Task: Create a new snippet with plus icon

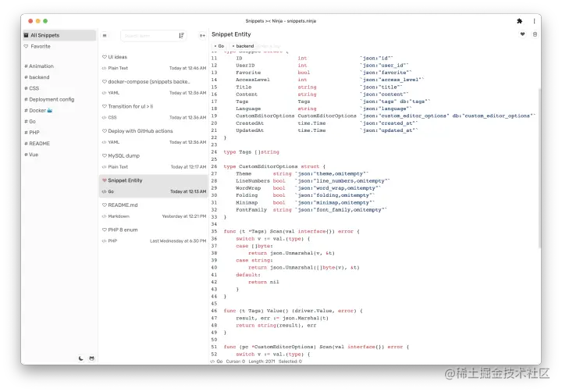Action: [202, 35]
